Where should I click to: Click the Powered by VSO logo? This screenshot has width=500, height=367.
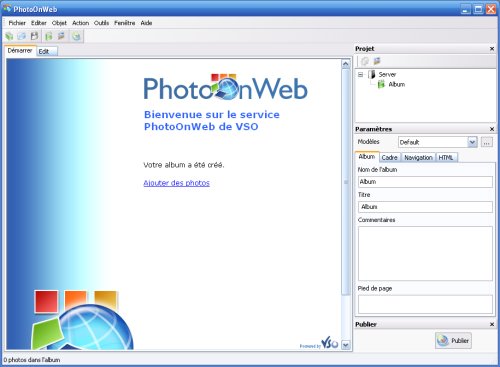pyautogui.click(x=319, y=343)
